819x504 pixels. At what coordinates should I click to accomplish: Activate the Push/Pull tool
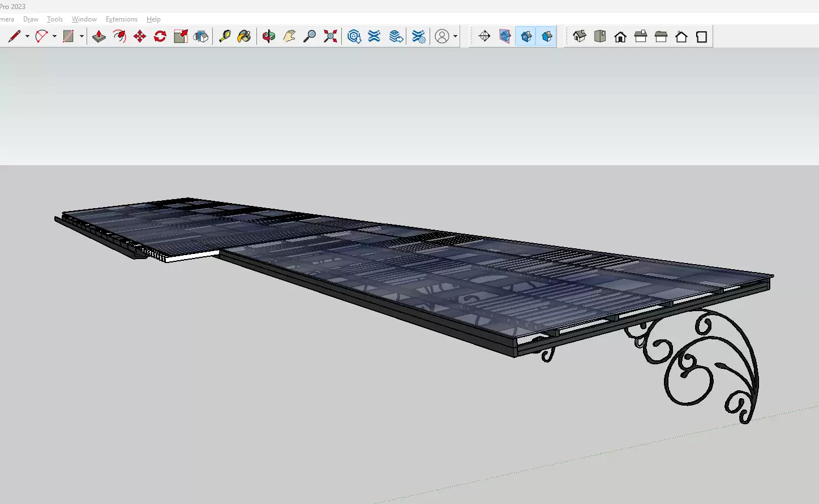99,37
